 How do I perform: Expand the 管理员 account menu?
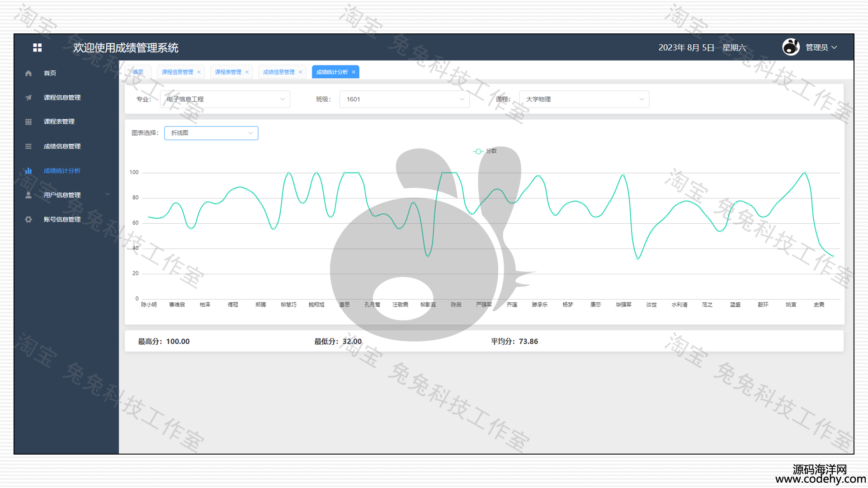click(821, 47)
